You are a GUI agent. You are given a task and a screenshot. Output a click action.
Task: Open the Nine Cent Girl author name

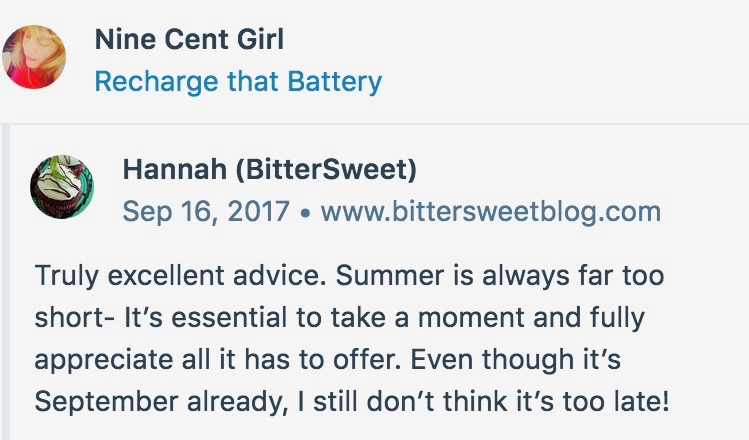[x=189, y=40]
